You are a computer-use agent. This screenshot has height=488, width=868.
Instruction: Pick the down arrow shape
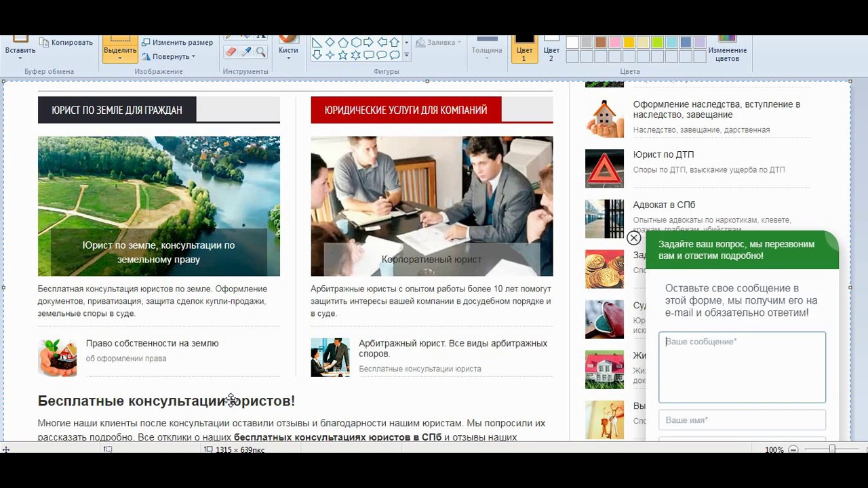[317, 55]
